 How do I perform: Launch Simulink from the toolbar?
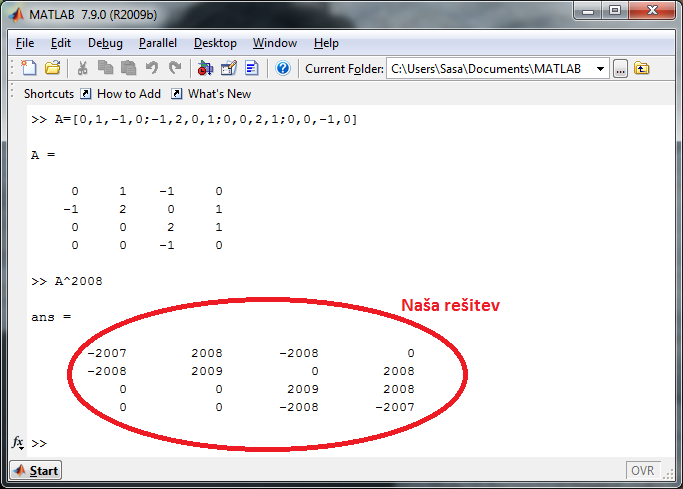205,68
